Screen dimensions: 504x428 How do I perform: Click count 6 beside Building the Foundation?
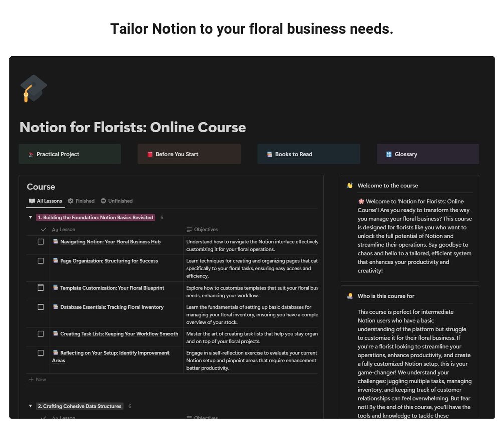[x=162, y=218]
